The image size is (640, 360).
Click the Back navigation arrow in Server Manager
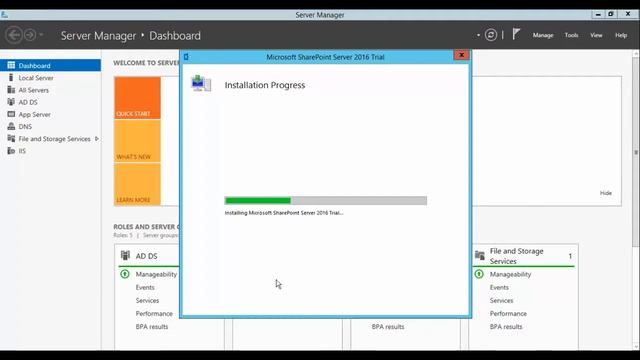14,35
